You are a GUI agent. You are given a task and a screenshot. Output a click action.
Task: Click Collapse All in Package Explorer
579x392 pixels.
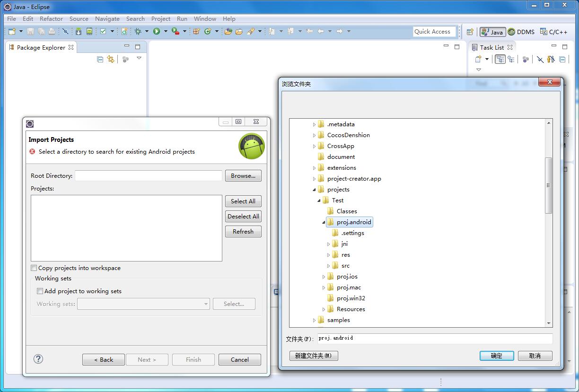point(100,59)
